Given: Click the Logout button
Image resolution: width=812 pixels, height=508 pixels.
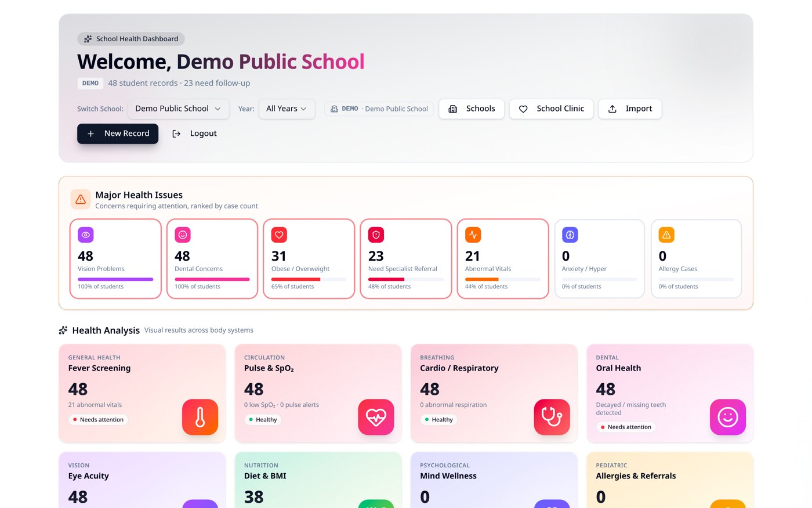Looking at the screenshot, I should click(x=195, y=134).
